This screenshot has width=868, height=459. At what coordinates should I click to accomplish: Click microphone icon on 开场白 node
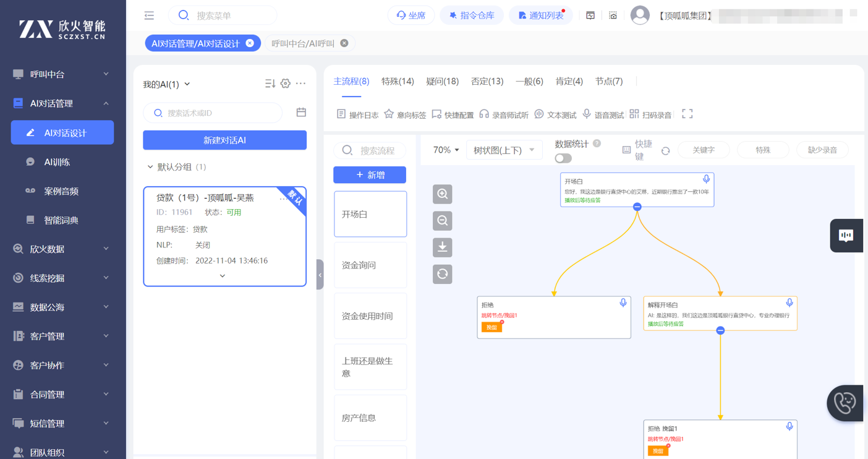(x=706, y=179)
